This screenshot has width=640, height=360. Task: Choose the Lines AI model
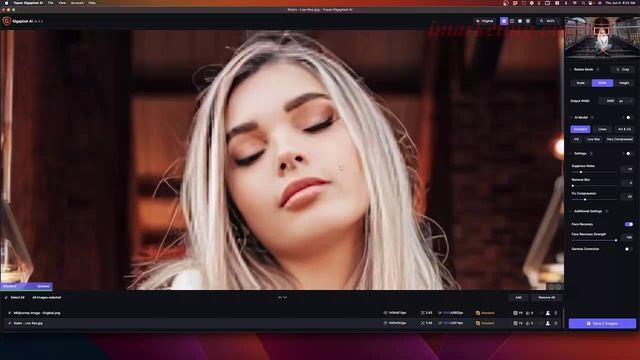(602, 129)
